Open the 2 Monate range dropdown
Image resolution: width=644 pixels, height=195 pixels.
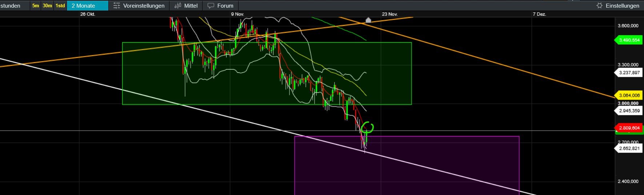(x=87, y=5)
